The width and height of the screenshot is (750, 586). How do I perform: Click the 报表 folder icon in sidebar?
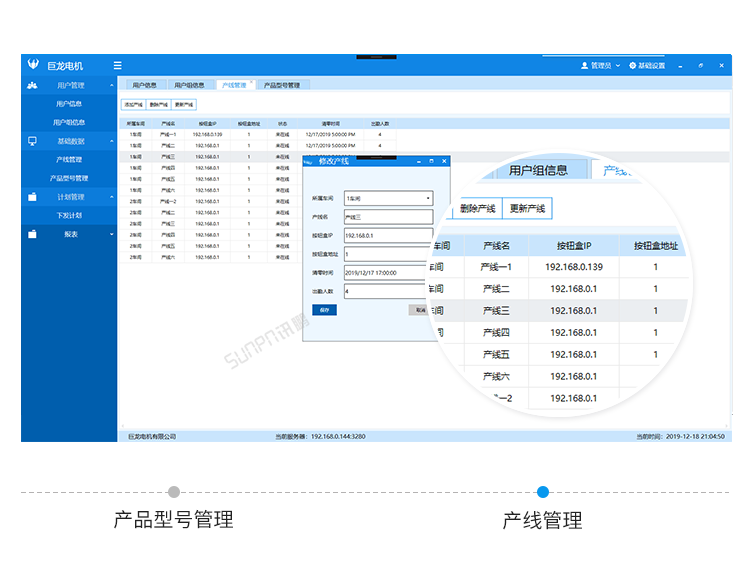point(32,234)
